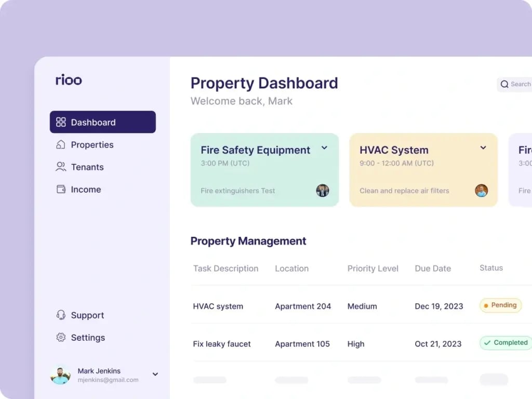Click the Completed status badge
Image resolution: width=532 pixels, height=399 pixels.
506,343
